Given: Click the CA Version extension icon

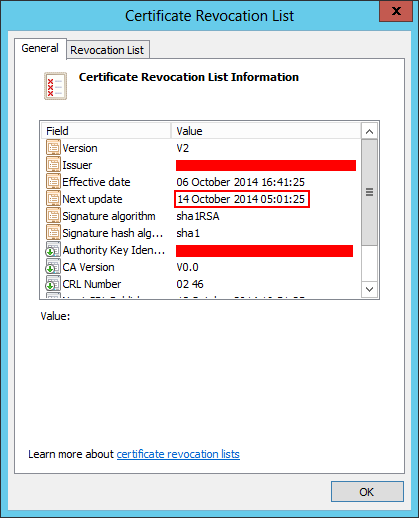Looking at the screenshot, I should point(53,267).
